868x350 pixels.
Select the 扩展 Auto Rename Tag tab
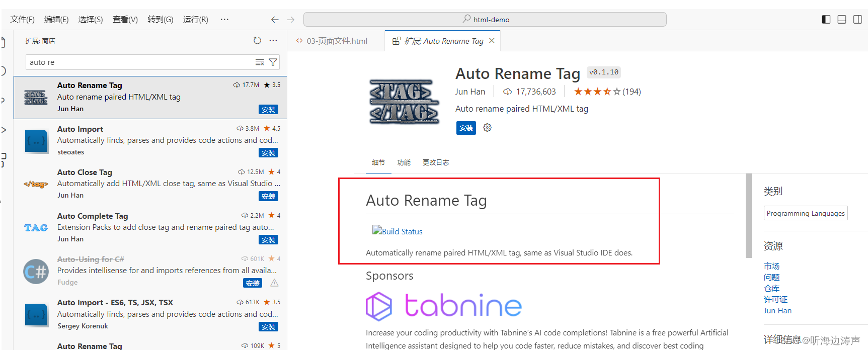tap(443, 41)
